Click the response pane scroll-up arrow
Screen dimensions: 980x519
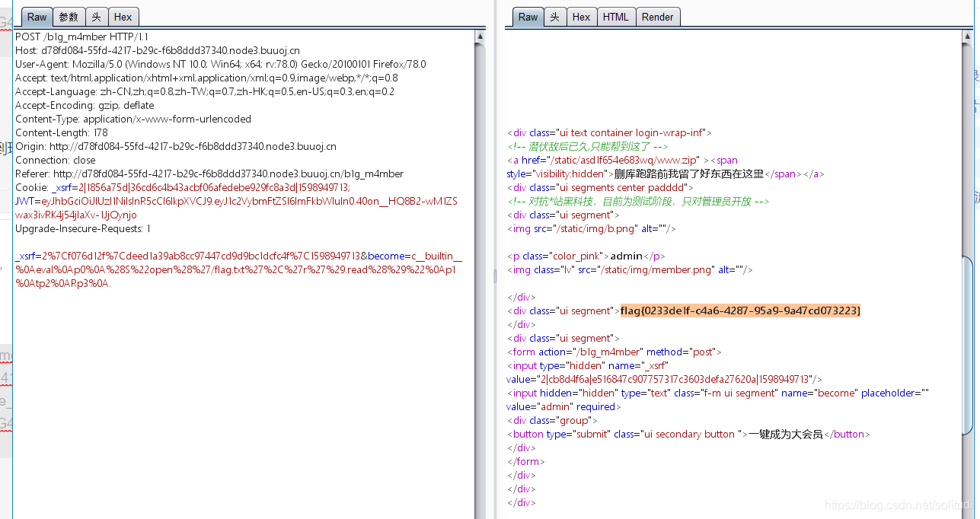(x=967, y=36)
